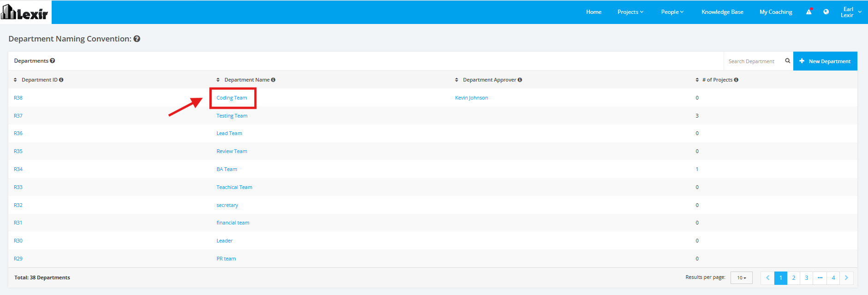The height and width of the screenshot is (295, 868).
Task: Open the Testing Team department
Action: tap(232, 116)
